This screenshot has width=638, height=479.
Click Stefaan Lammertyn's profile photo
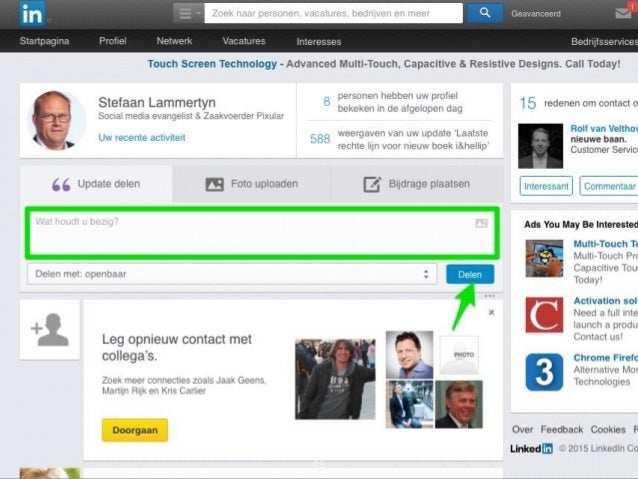coord(56,120)
